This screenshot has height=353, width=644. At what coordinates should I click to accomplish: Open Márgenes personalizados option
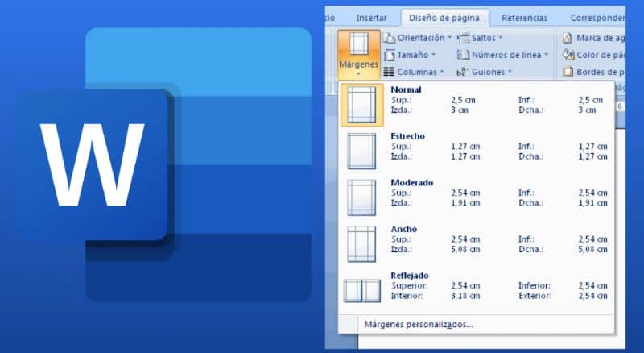419,325
